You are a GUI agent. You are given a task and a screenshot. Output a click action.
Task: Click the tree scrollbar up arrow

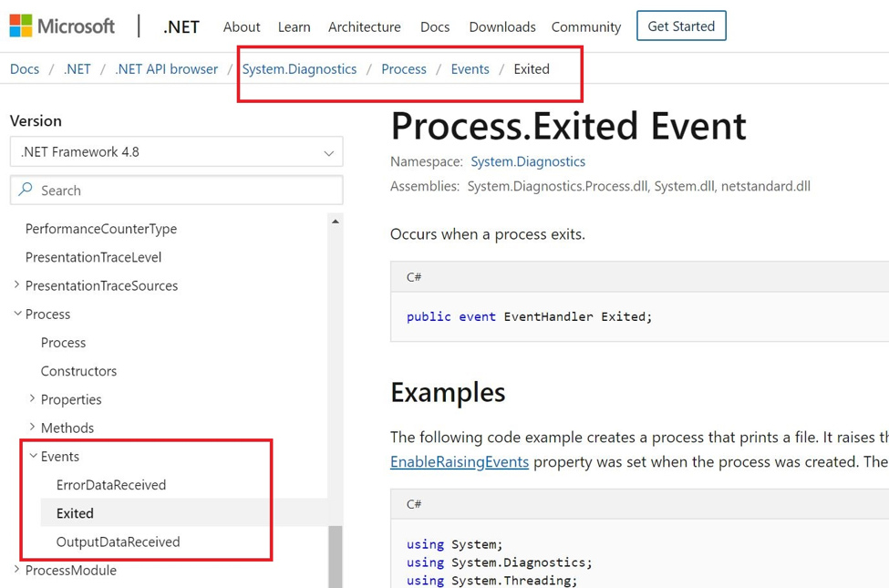336,222
